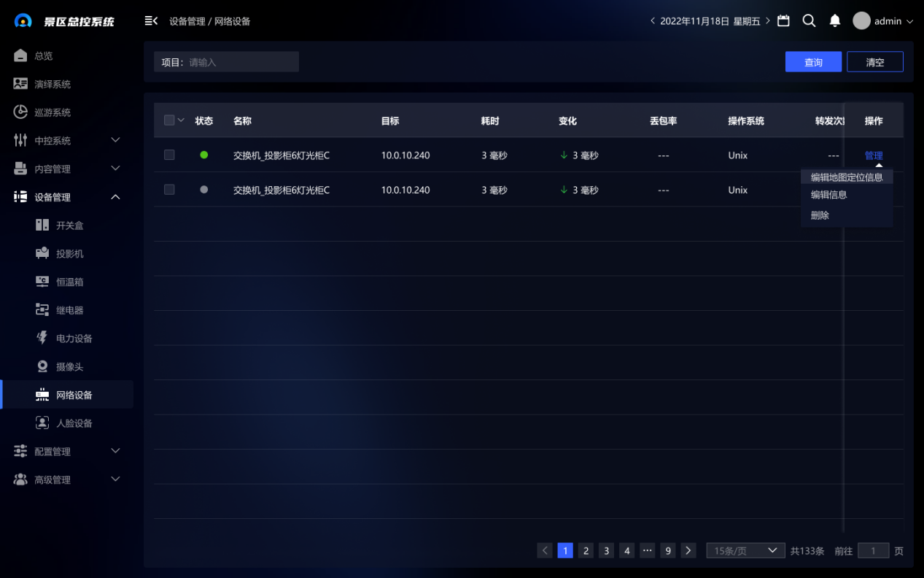Click the sidebar collapse menu icon
Image resolution: width=924 pixels, height=578 pixels.
tap(151, 21)
